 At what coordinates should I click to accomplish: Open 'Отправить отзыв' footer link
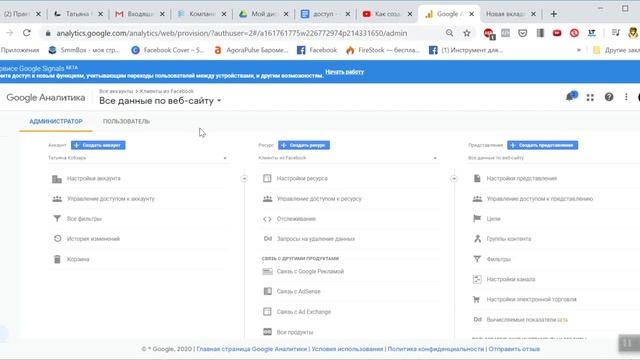[x=514, y=349]
